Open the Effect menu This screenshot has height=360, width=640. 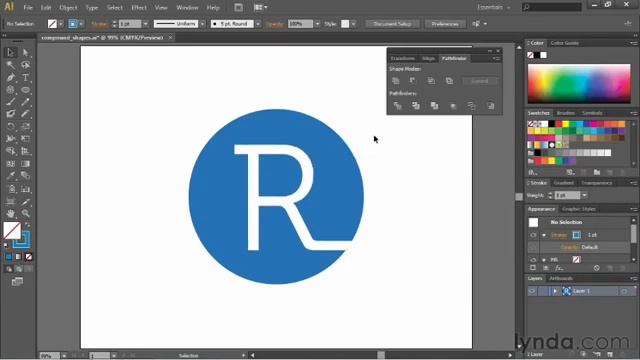[x=139, y=7]
